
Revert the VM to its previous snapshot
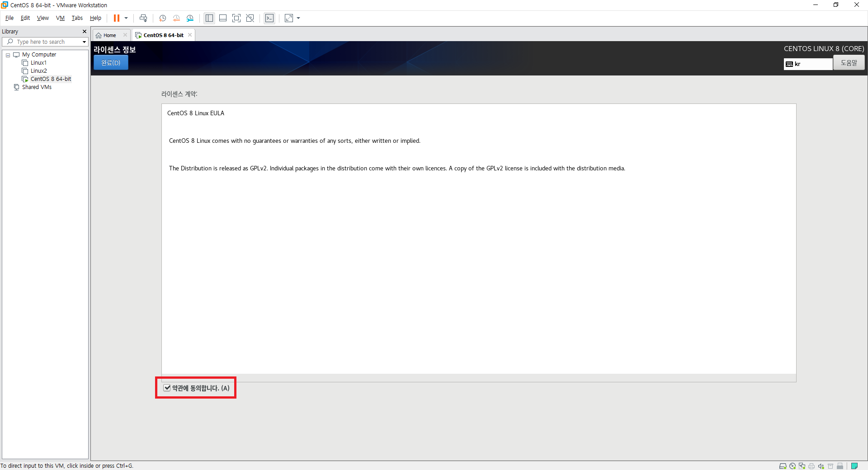pos(176,18)
